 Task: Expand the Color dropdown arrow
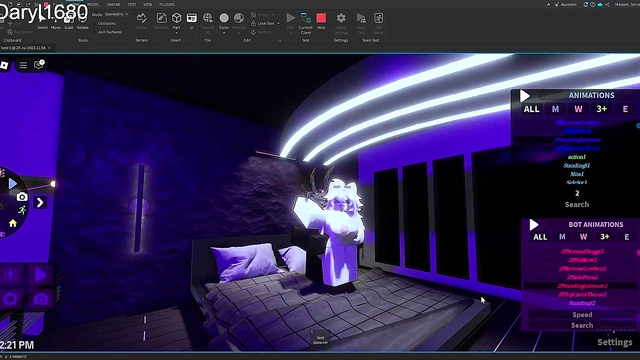[x=224, y=33]
